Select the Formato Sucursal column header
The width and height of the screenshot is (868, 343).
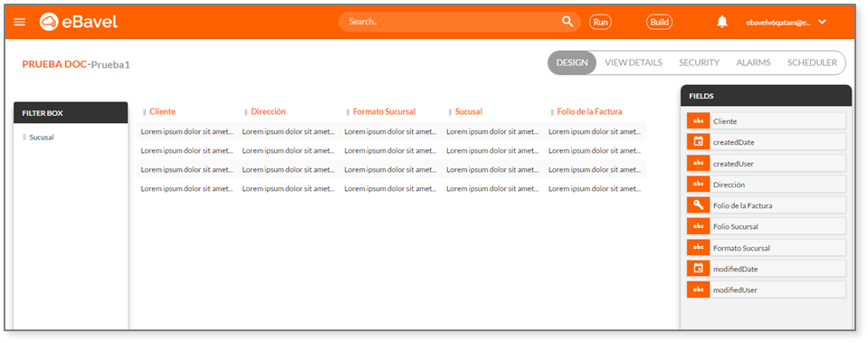coord(384,111)
